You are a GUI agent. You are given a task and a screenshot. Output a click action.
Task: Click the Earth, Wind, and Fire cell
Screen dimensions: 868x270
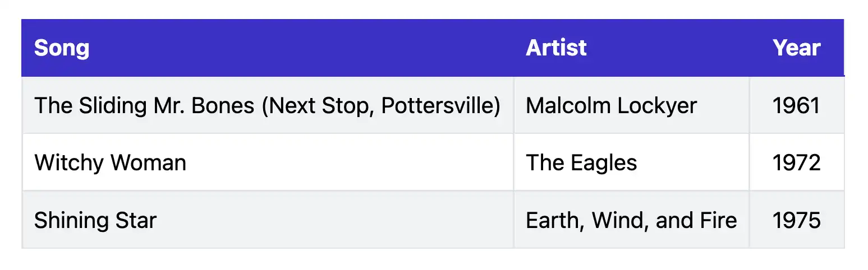(x=631, y=220)
